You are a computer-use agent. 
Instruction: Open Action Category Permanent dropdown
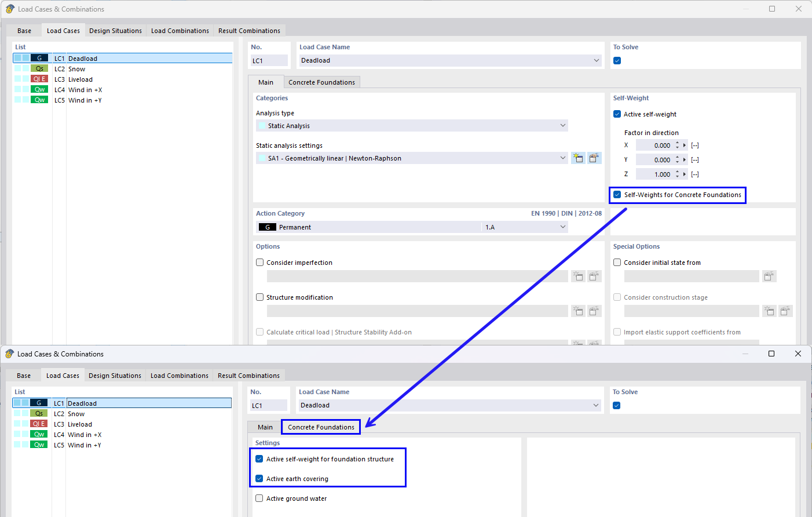pos(563,227)
